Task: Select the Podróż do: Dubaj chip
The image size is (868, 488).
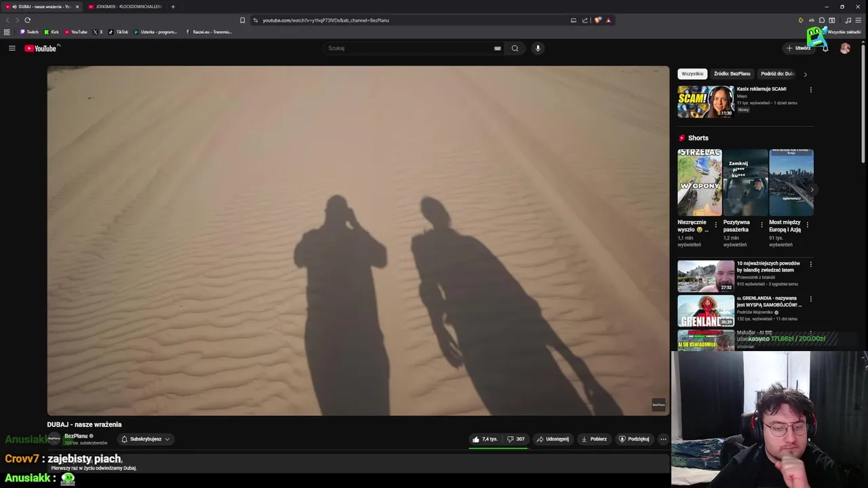Action: click(777, 74)
